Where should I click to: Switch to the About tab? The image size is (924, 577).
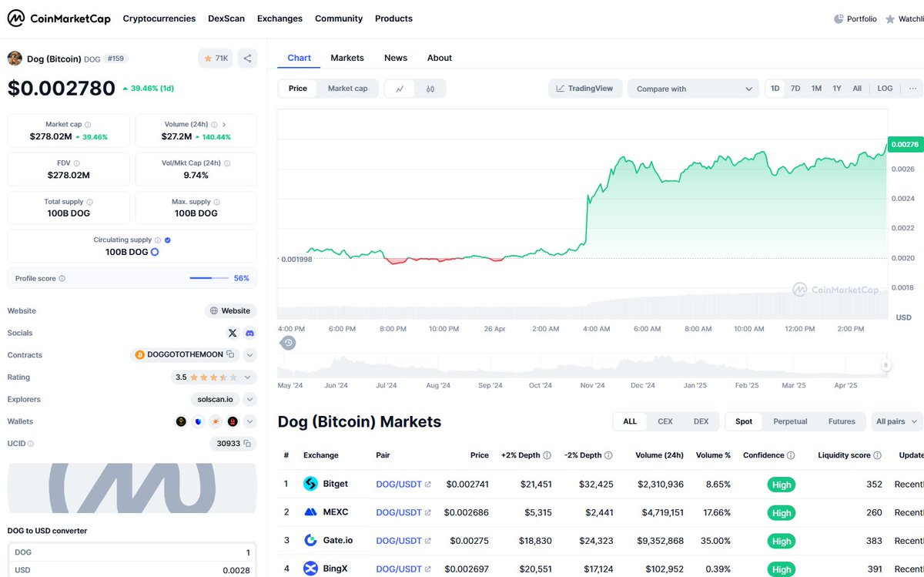(440, 58)
